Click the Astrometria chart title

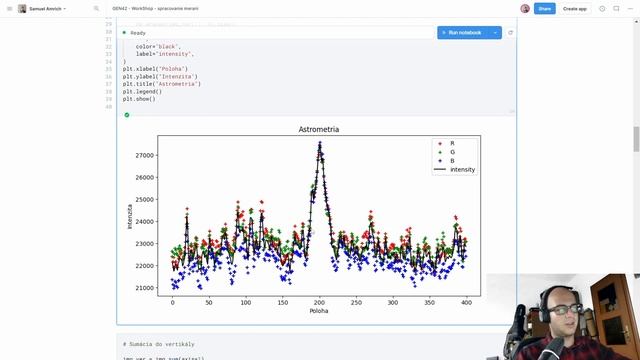(x=319, y=129)
